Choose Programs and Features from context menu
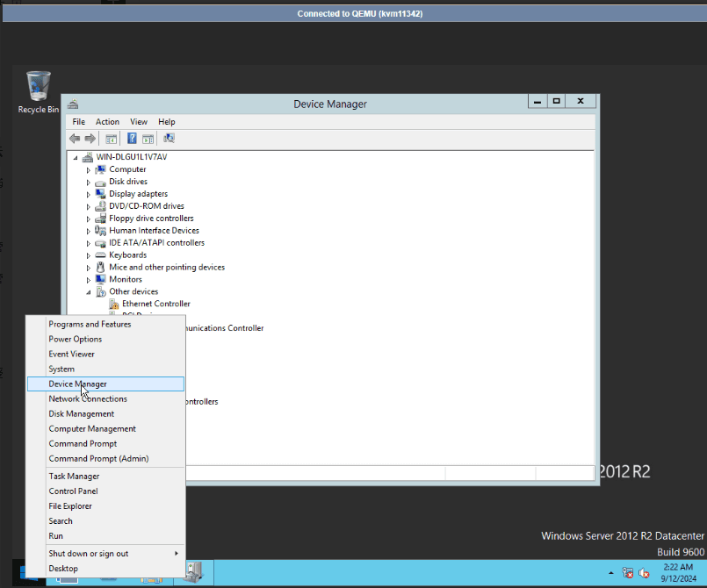707x588 pixels. pyautogui.click(x=105, y=325)
